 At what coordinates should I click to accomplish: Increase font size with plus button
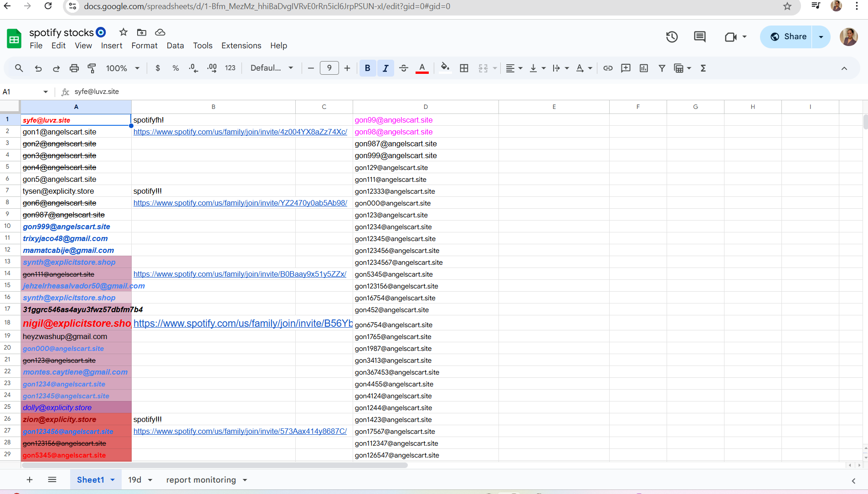coord(347,68)
